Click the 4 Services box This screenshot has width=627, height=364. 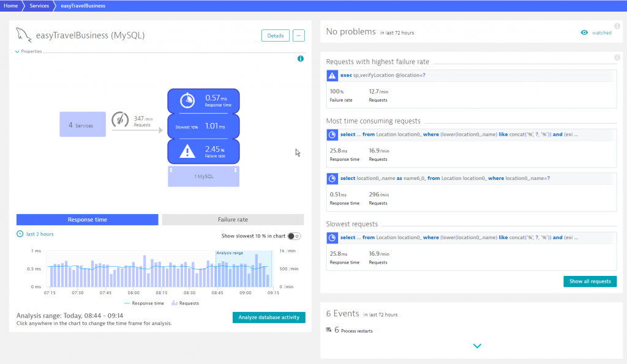pos(83,124)
